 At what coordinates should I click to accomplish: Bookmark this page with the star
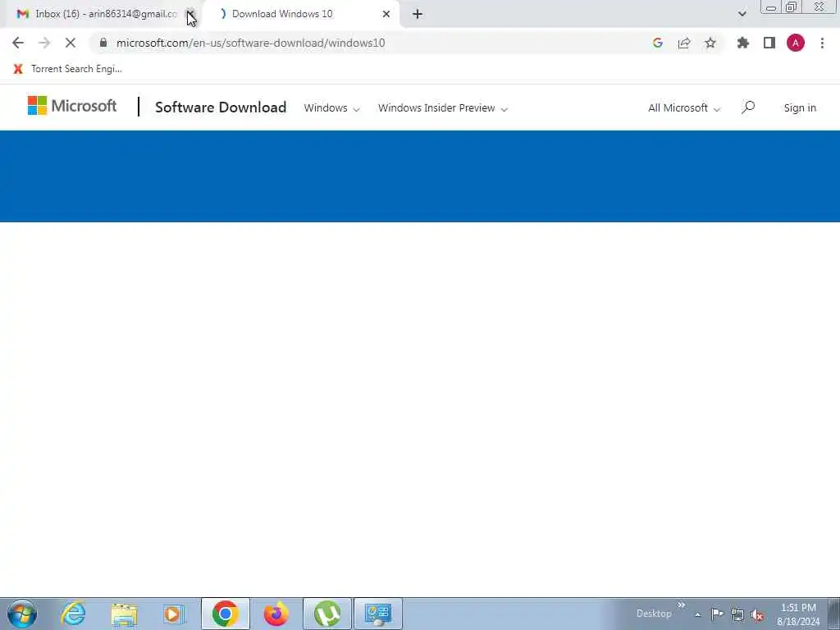pyautogui.click(x=710, y=43)
